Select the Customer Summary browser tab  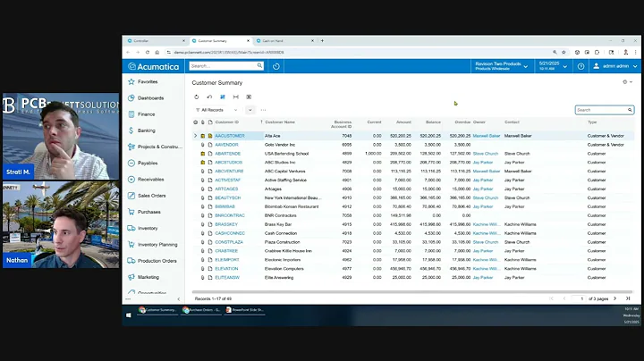pos(221,41)
